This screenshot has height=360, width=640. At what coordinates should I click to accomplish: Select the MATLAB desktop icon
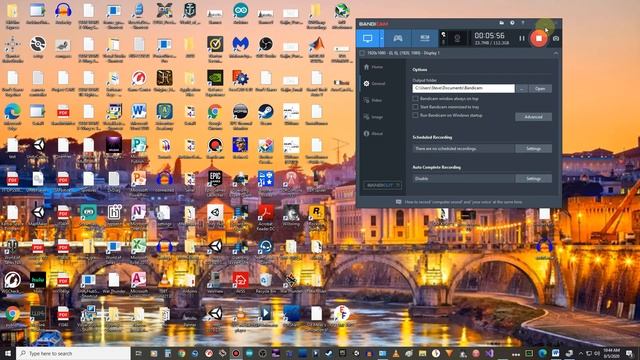(x=316, y=48)
